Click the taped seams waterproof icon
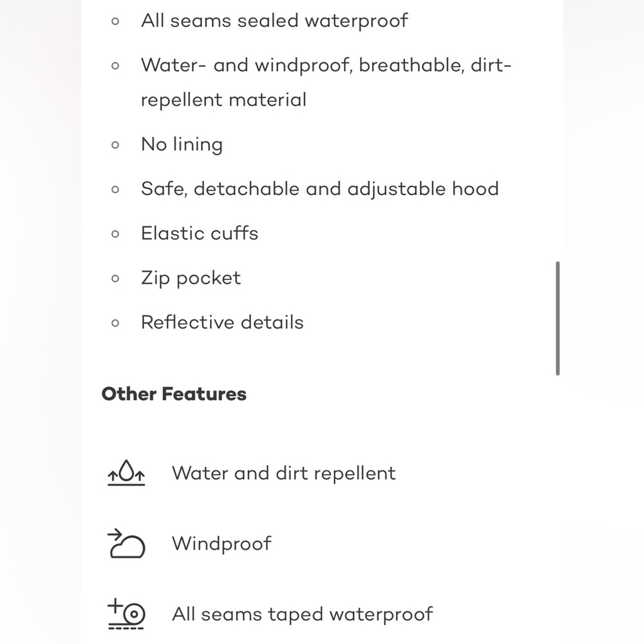This screenshot has height=644, width=644. (126, 614)
